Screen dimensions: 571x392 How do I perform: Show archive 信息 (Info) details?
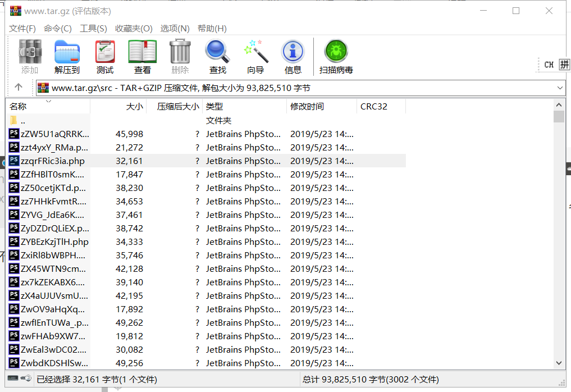[x=293, y=56]
